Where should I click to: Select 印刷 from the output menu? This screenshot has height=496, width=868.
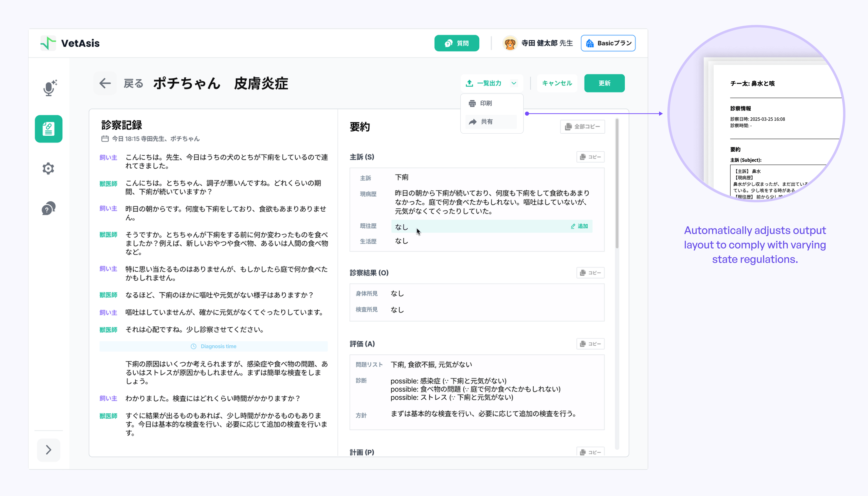486,103
